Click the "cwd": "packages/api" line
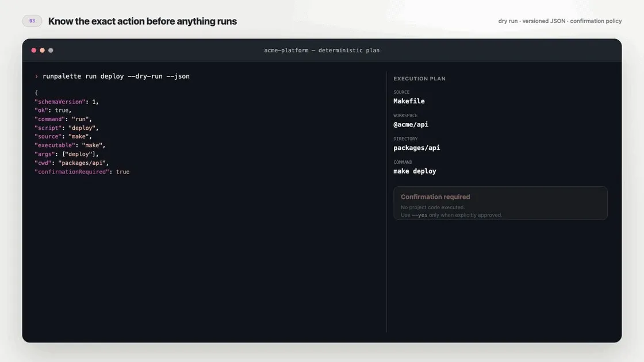Screen dimensions: 644x362 (x=71, y=163)
